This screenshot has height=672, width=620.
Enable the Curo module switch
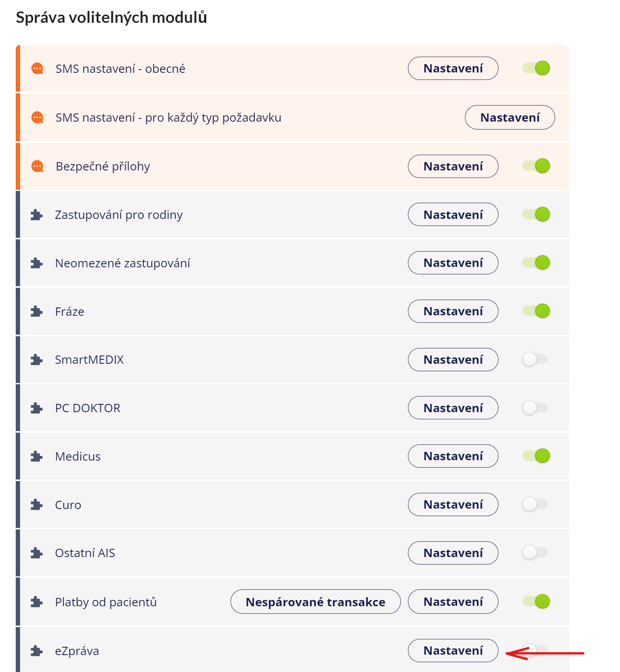pyautogui.click(x=535, y=504)
